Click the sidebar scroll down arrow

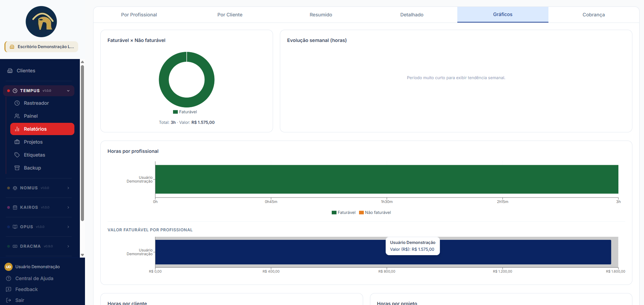[82, 255]
